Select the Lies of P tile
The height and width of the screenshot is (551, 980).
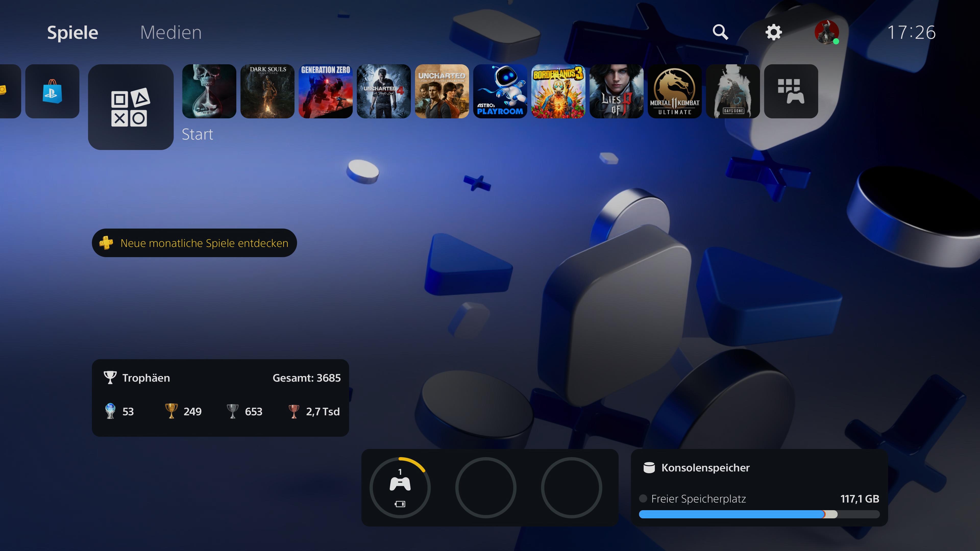pos(616,91)
